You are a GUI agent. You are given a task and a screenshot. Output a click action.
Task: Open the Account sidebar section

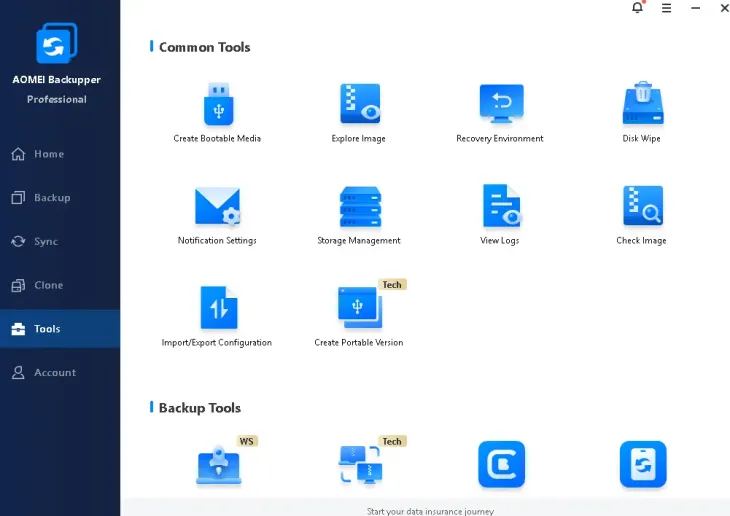click(x=54, y=372)
